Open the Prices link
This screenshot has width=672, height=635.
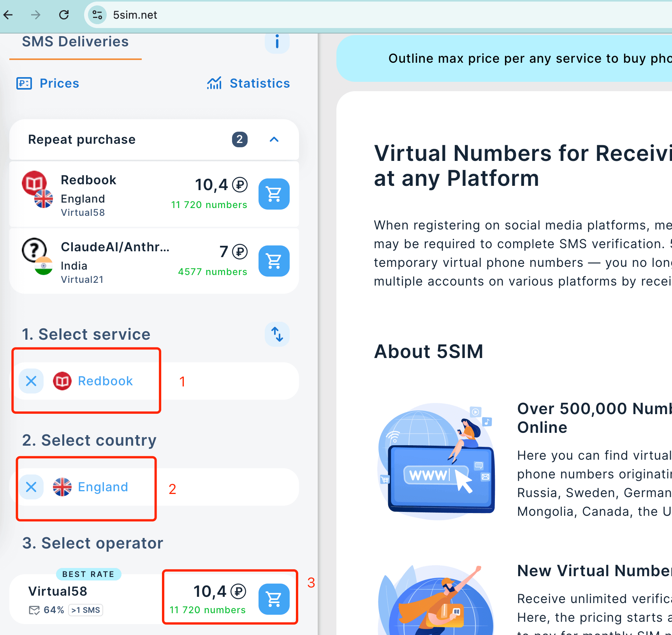pyautogui.click(x=48, y=83)
